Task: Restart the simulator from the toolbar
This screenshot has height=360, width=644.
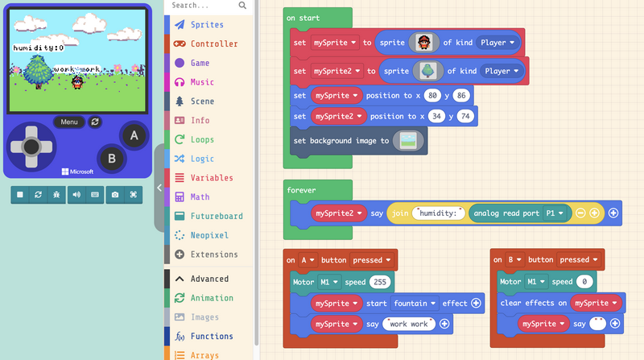Action: tap(38, 194)
